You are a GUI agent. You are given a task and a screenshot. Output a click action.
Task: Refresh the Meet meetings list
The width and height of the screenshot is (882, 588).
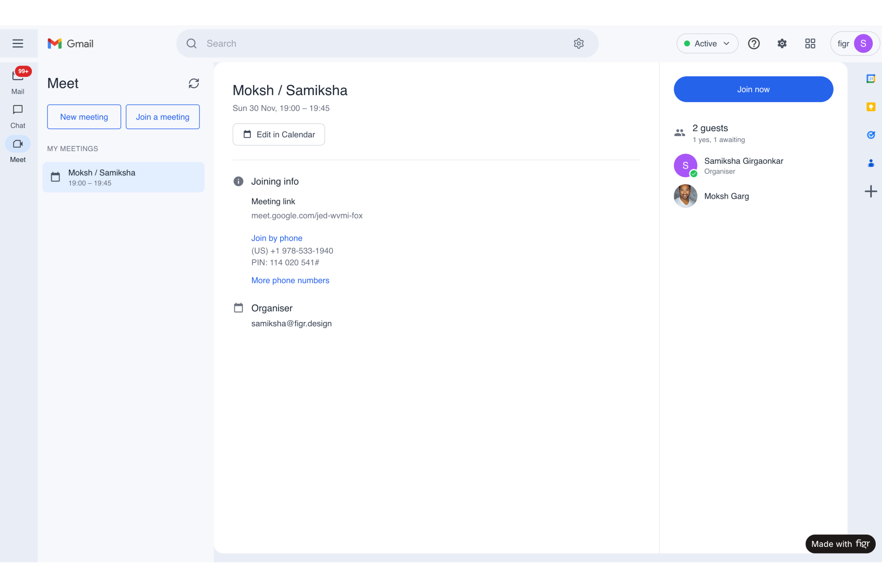tap(194, 84)
